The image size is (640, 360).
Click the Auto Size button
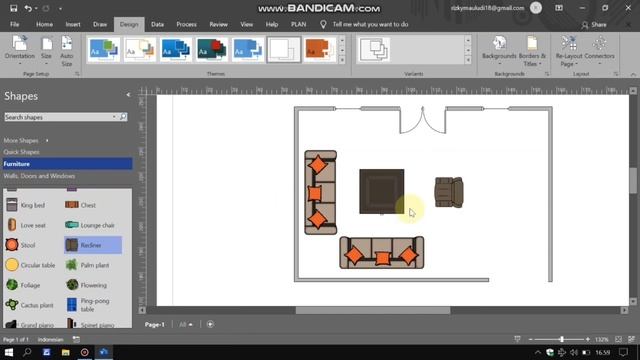67,51
